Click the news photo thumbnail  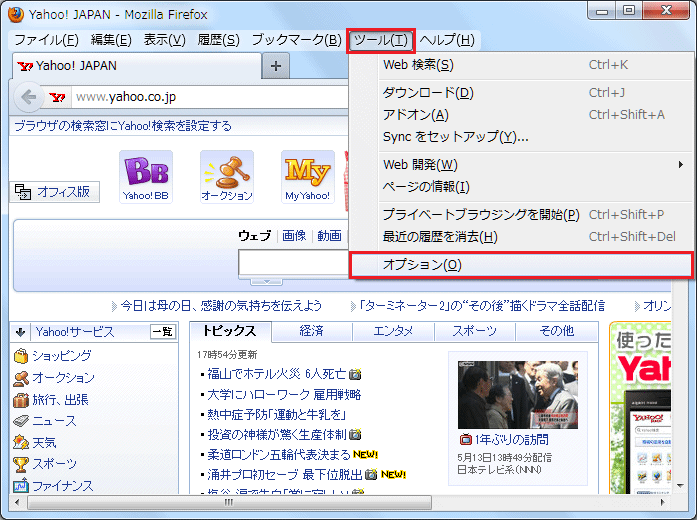[518, 395]
